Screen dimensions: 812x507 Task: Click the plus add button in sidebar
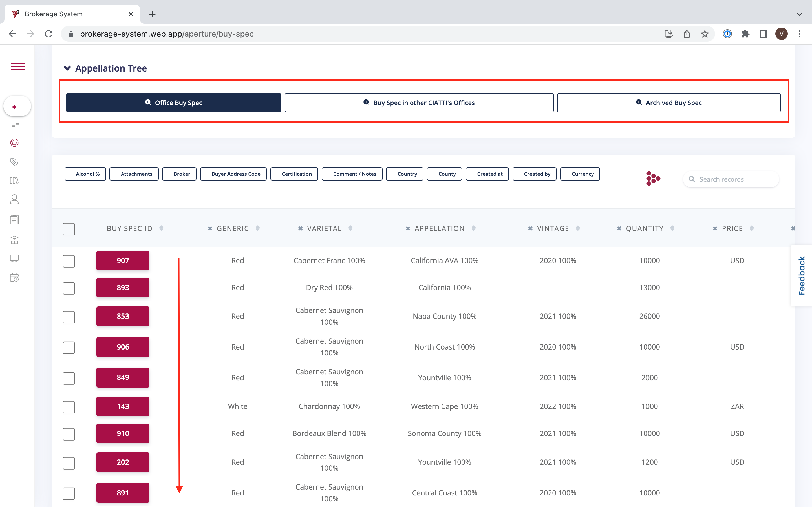pyautogui.click(x=14, y=107)
